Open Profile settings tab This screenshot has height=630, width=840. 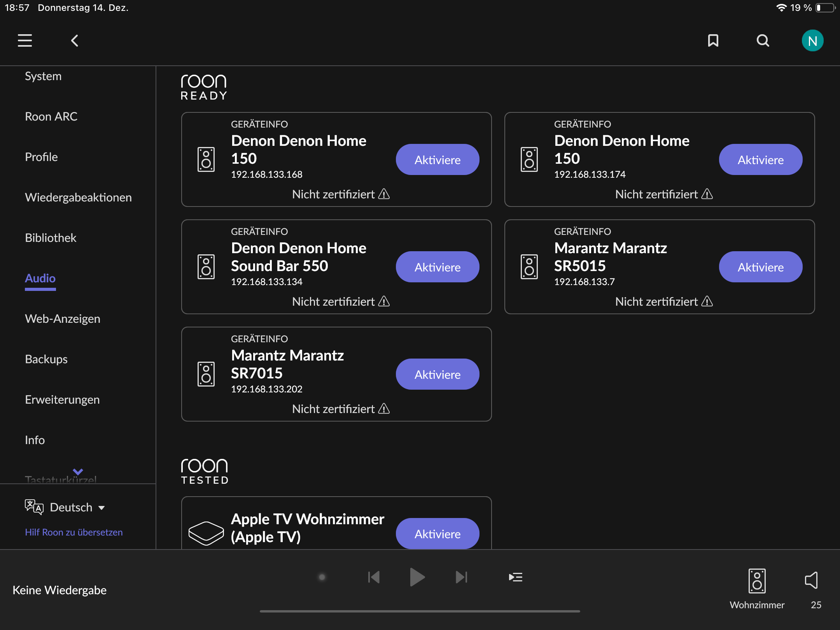click(x=41, y=157)
